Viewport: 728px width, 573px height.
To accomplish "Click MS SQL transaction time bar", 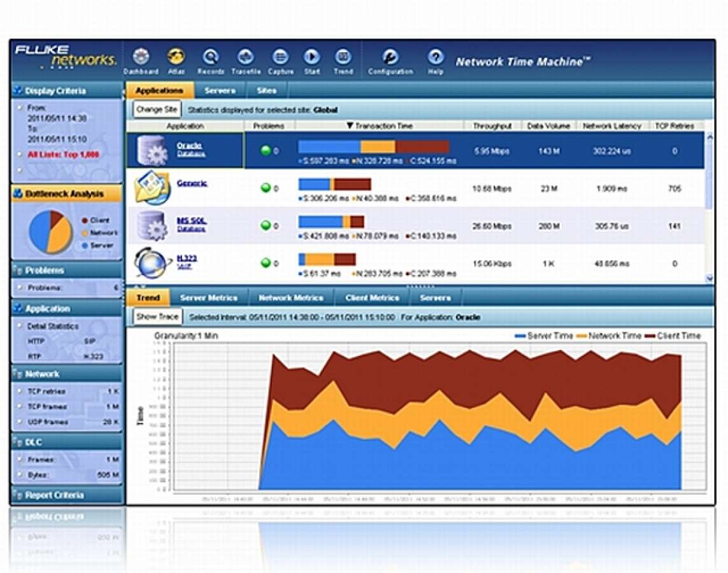I will [331, 222].
